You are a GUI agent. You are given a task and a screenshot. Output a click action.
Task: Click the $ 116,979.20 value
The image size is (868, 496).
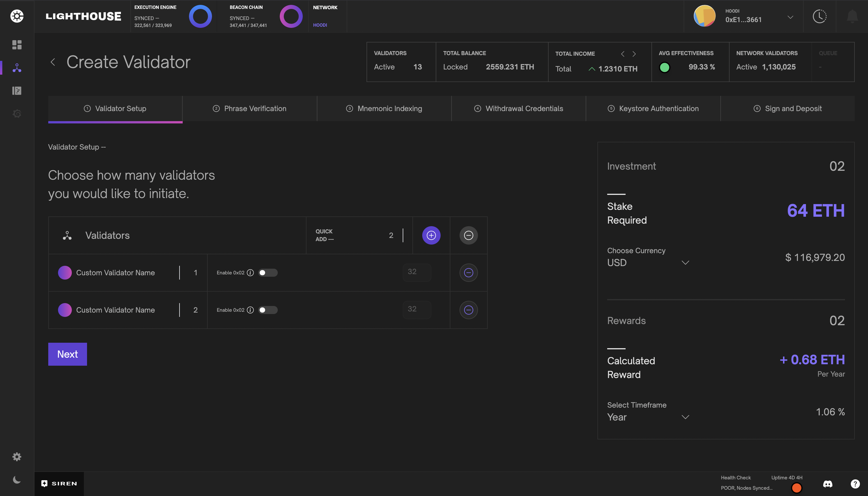tap(815, 257)
